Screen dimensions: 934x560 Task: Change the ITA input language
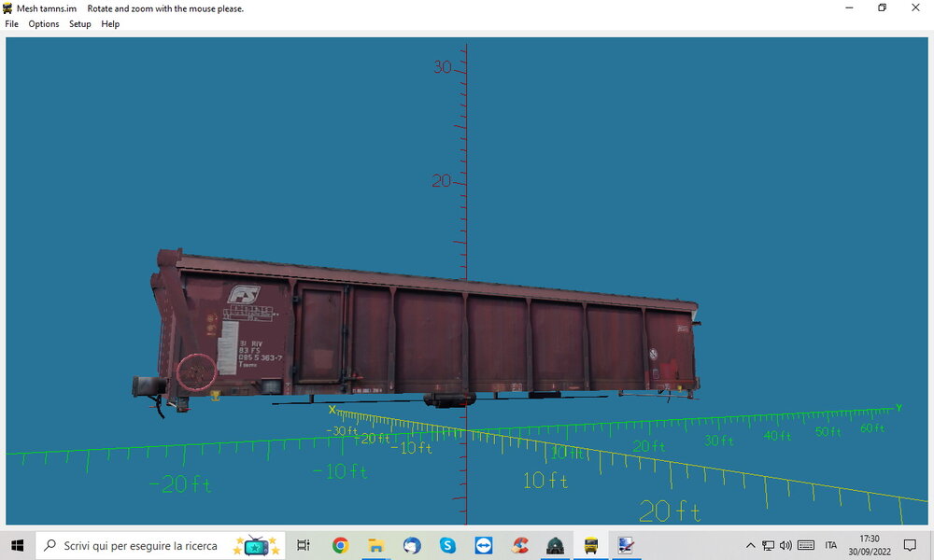click(831, 545)
